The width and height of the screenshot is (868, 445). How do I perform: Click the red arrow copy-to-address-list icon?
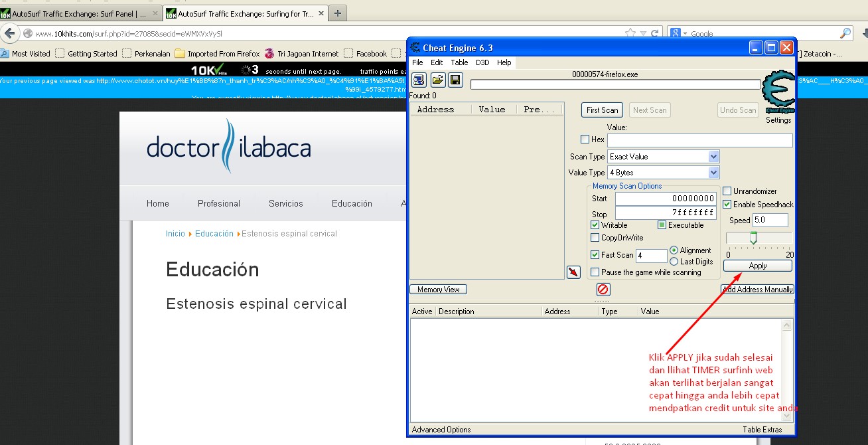(x=573, y=272)
